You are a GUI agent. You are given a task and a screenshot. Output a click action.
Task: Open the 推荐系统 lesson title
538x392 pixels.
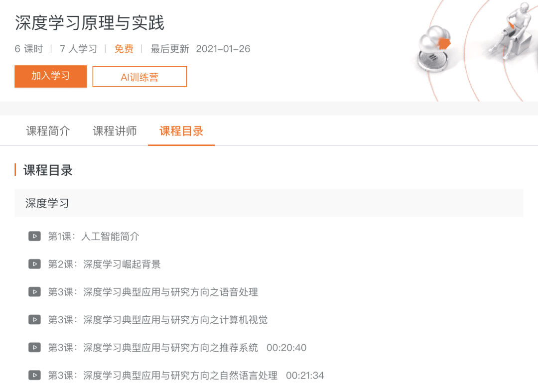coord(153,347)
